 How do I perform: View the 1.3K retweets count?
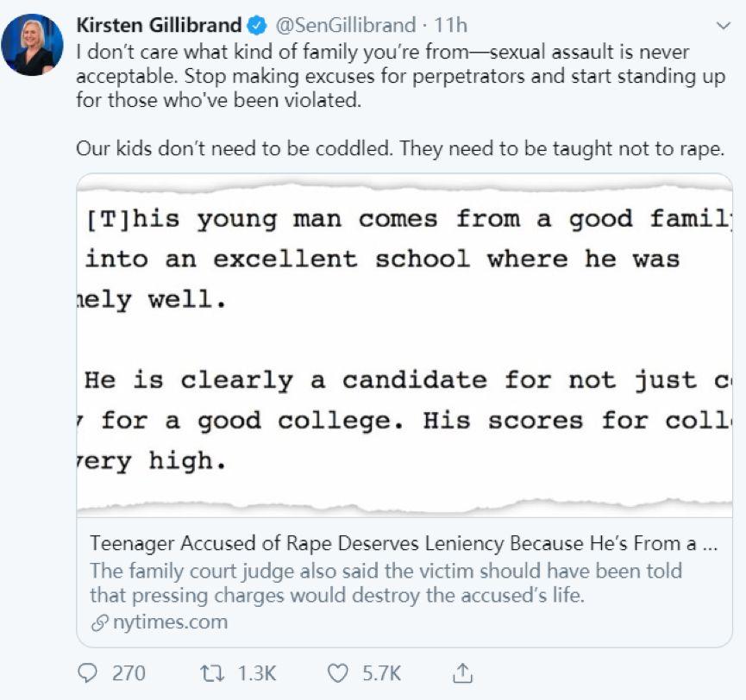[258, 672]
